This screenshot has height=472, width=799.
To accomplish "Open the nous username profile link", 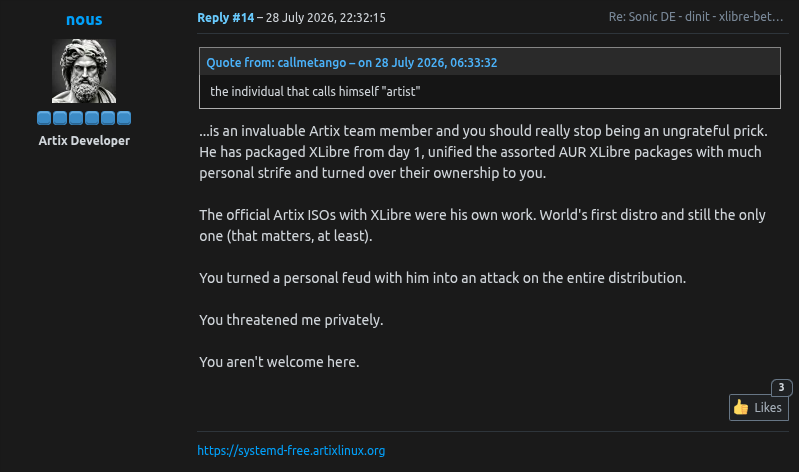I will (x=84, y=19).
